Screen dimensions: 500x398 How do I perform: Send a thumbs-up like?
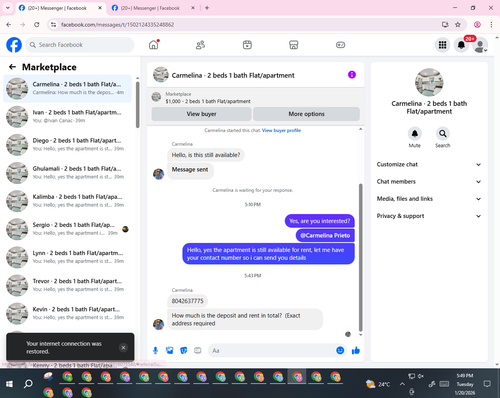tap(356, 350)
